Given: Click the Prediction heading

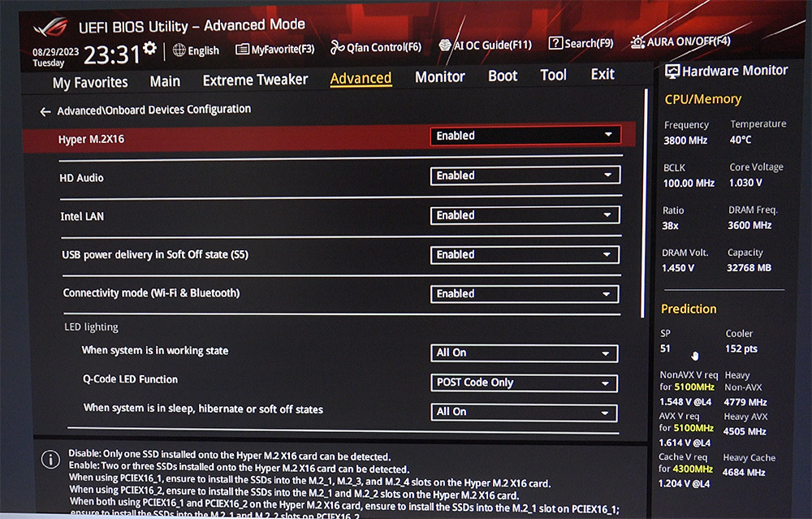Looking at the screenshot, I should (x=689, y=309).
